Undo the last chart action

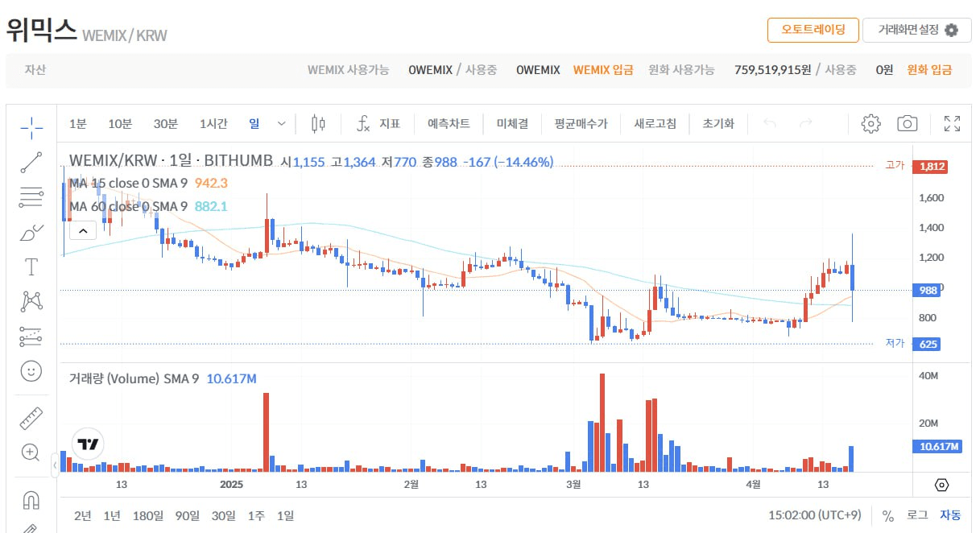[770, 124]
